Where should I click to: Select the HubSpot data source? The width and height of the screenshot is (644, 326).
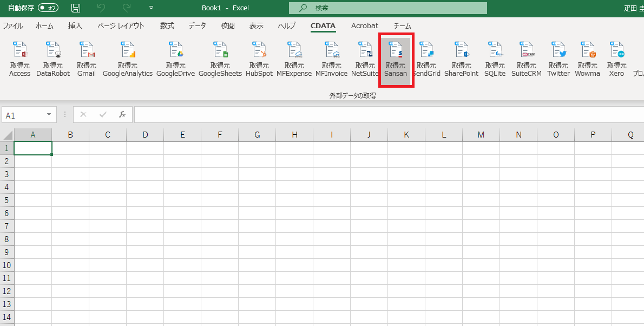pos(259,59)
